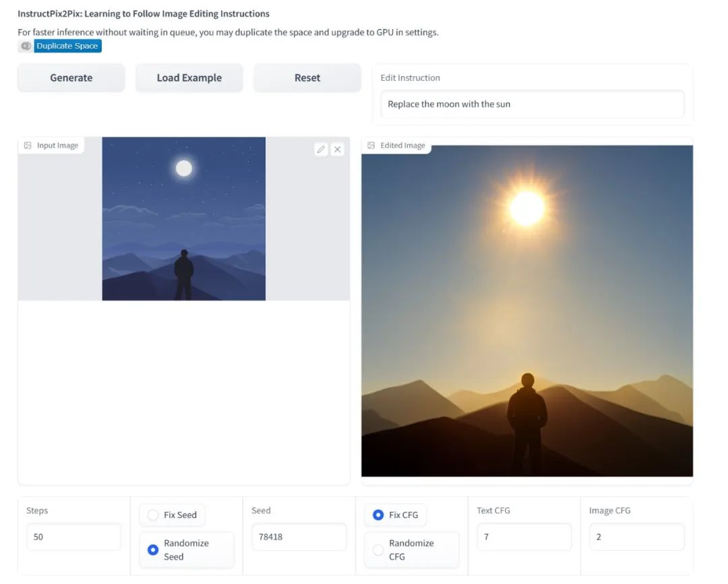
Task: Click the image icon beside Edited Image label
Action: coord(371,145)
